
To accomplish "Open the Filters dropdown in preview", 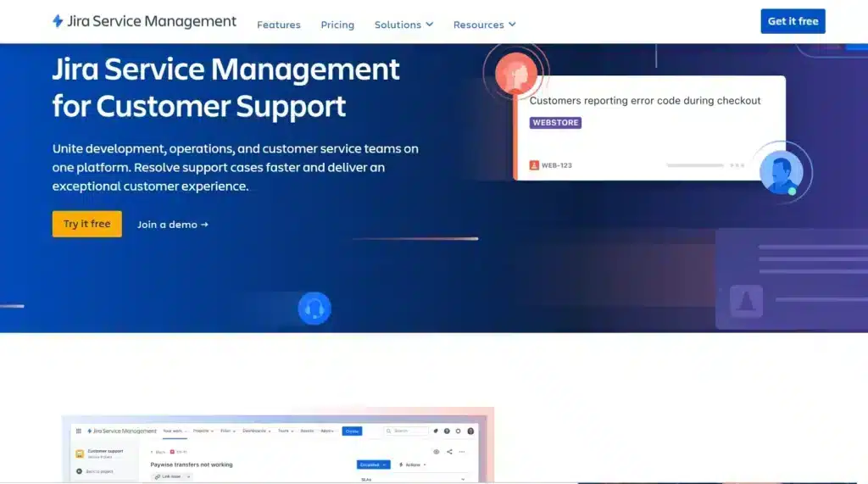I will pyautogui.click(x=228, y=431).
